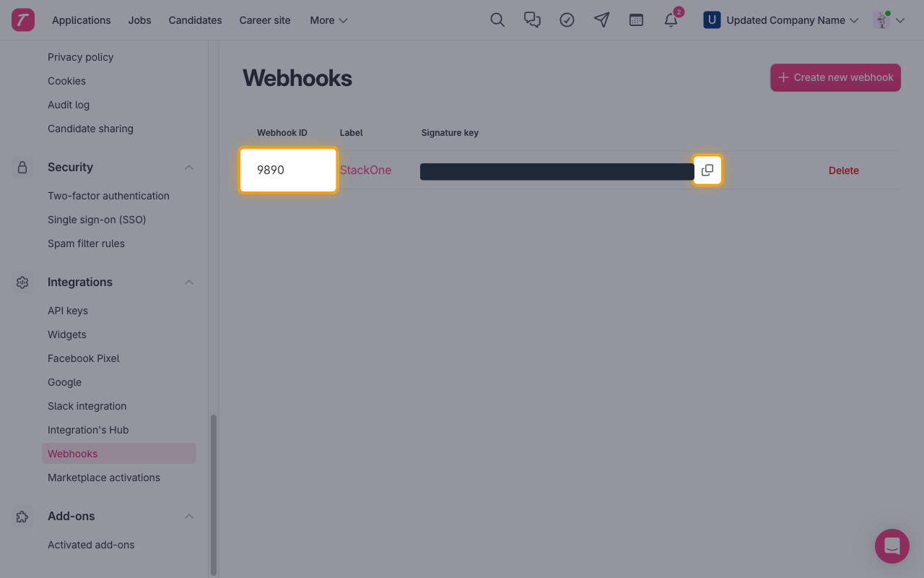Open the StackOne webhook label link
Screen dimensions: 924x578
(365, 170)
